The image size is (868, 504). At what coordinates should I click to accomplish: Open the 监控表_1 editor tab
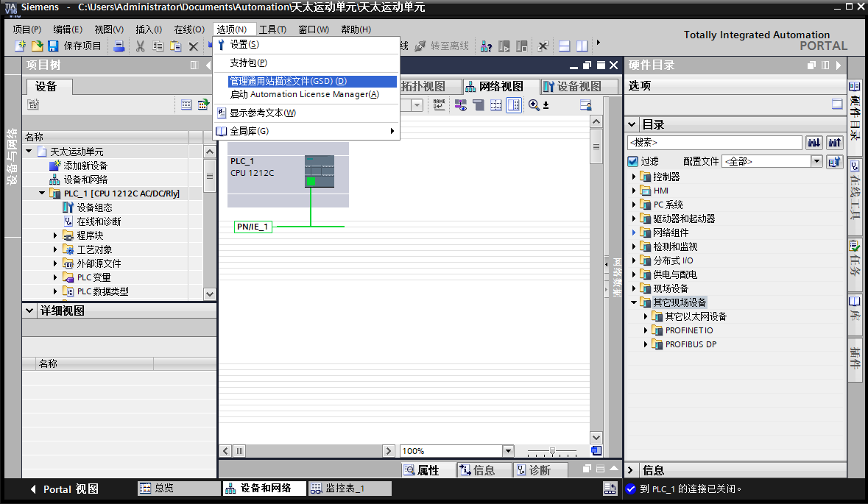click(350, 488)
